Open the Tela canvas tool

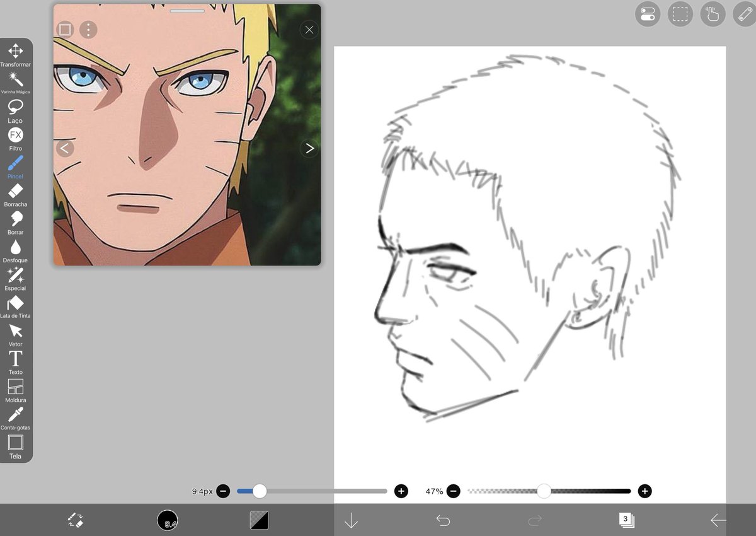point(16,446)
